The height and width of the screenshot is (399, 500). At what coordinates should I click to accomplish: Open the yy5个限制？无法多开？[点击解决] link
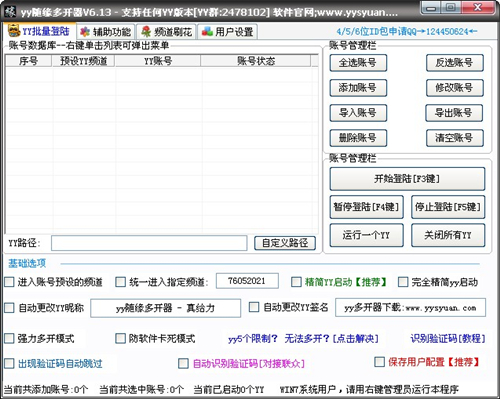click(303, 339)
